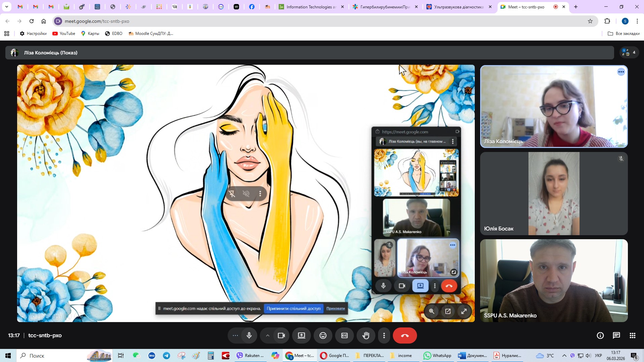The image size is (644, 362).
Task: Click Припинити спільний доступ button
Action: point(293,308)
